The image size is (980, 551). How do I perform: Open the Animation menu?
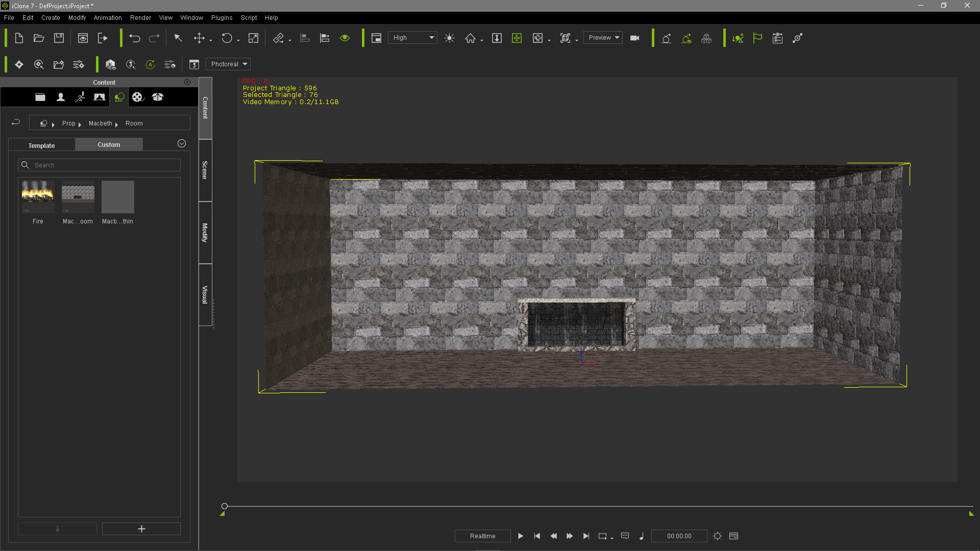[x=108, y=18]
